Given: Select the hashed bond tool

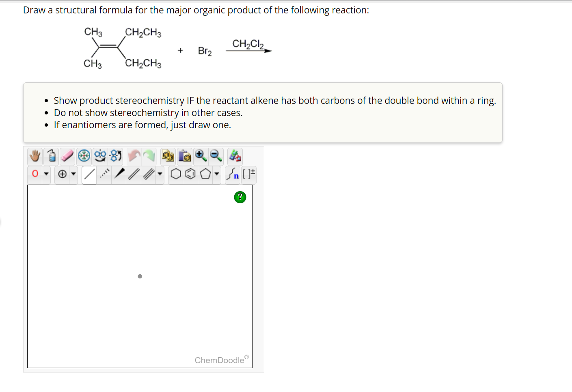Looking at the screenshot, I should click(x=104, y=174).
